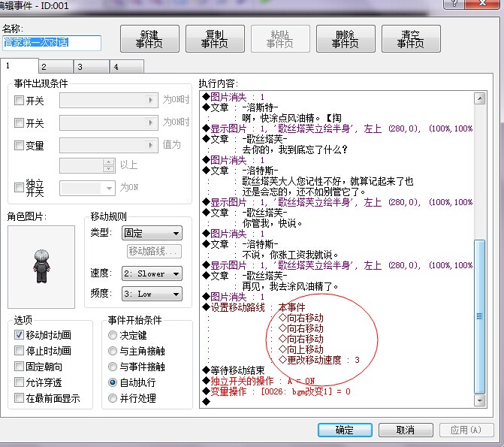Click the command list scrollbar thumb
504x447 pixels.
point(479,316)
